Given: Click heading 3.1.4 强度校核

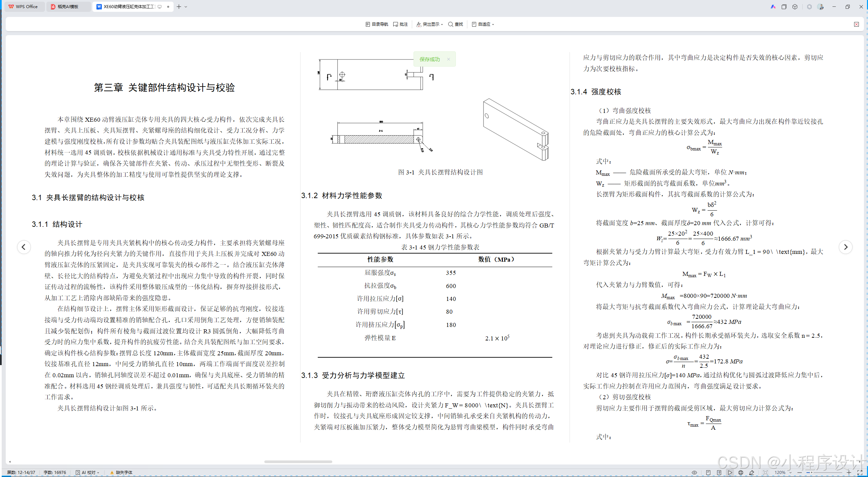Looking at the screenshot, I should 596,92.
